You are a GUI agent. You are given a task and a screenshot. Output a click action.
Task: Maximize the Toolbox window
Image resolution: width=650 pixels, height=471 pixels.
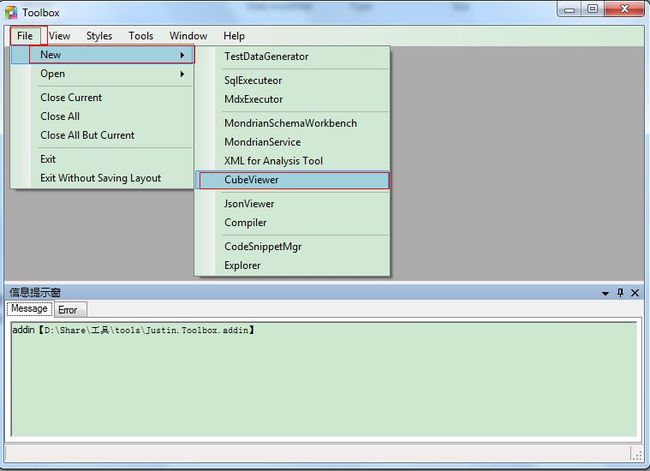[593, 9]
